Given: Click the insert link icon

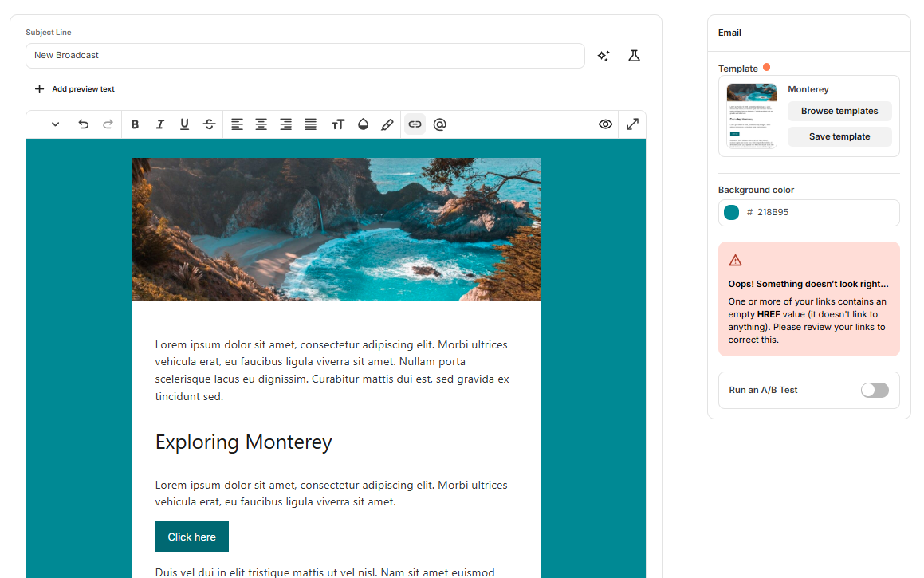Looking at the screenshot, I should [x=415, y=124].
